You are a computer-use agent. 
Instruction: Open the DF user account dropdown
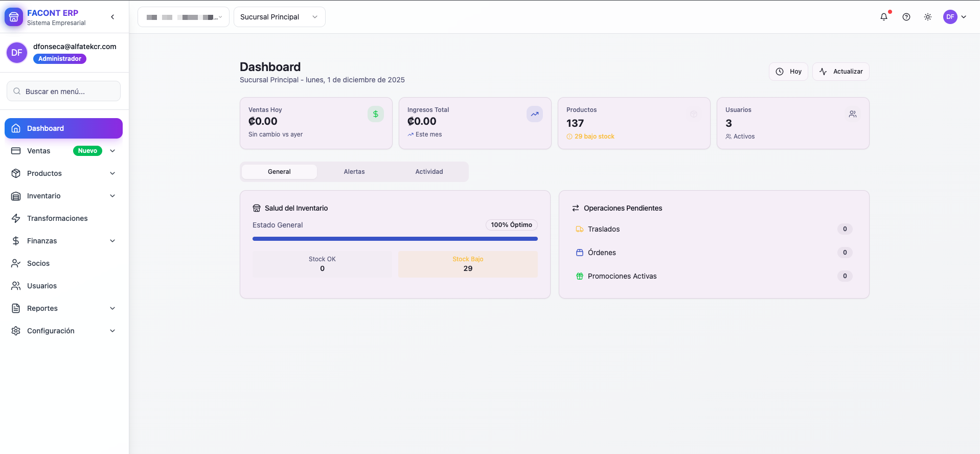click(954, 17)
